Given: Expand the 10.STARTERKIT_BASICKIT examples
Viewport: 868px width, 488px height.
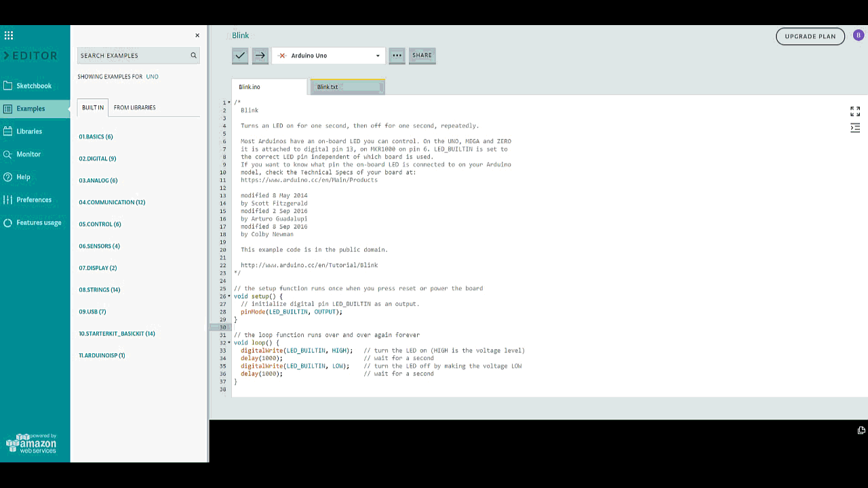Looking at the screenshot, I should point(117,333).
